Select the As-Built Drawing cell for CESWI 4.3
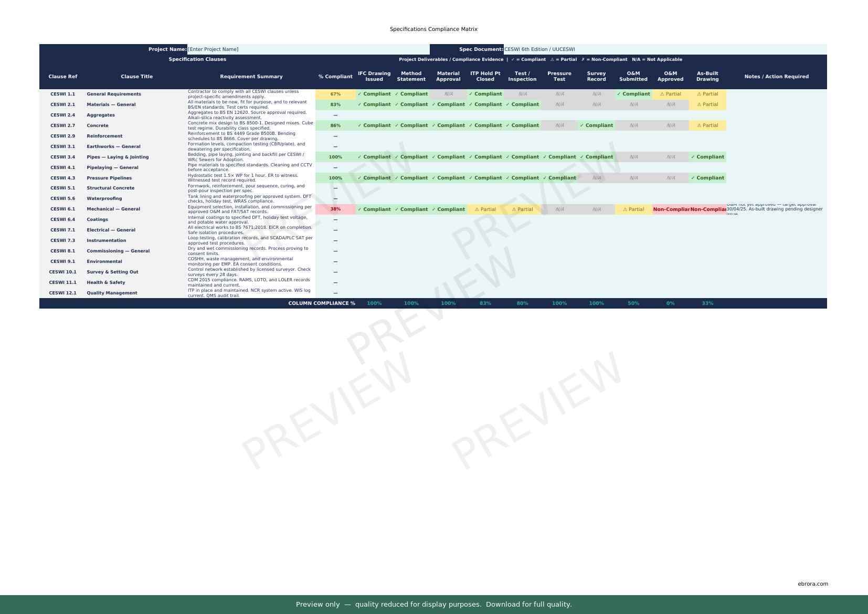The width and height of the screenshot is (868, 614). coord(707,178)
